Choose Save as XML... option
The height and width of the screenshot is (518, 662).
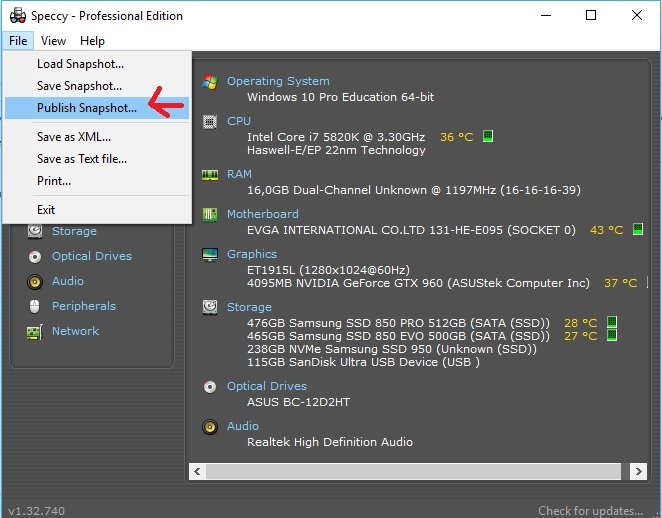click(97, 137)
